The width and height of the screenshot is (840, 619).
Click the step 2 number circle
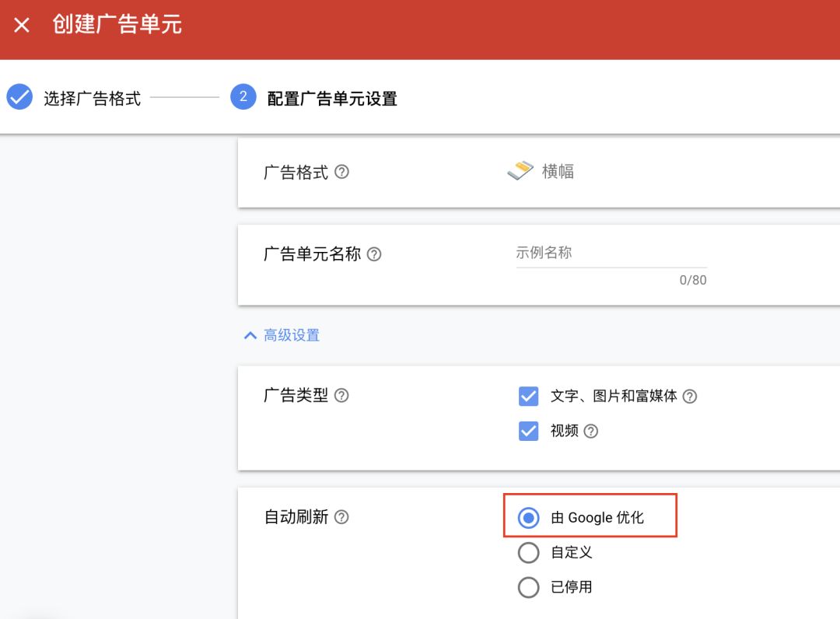pyautogui.click(x=243, y=97)
